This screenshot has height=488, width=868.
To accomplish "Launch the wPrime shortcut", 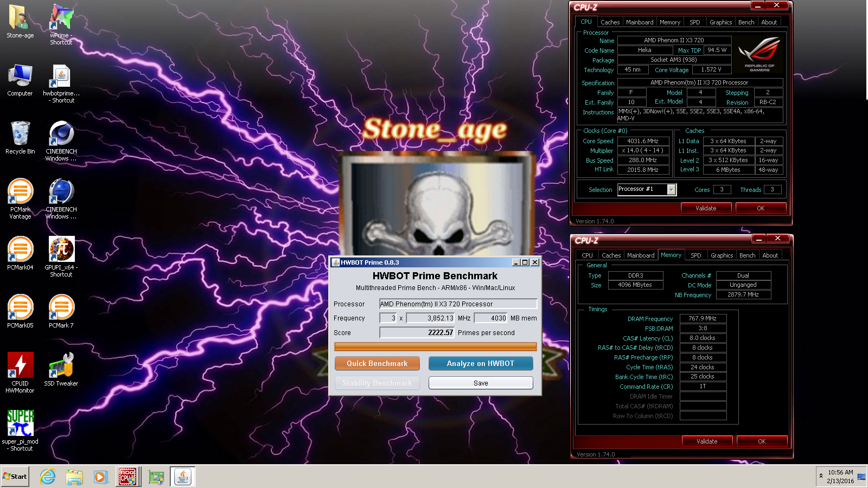I will point(61,24).
